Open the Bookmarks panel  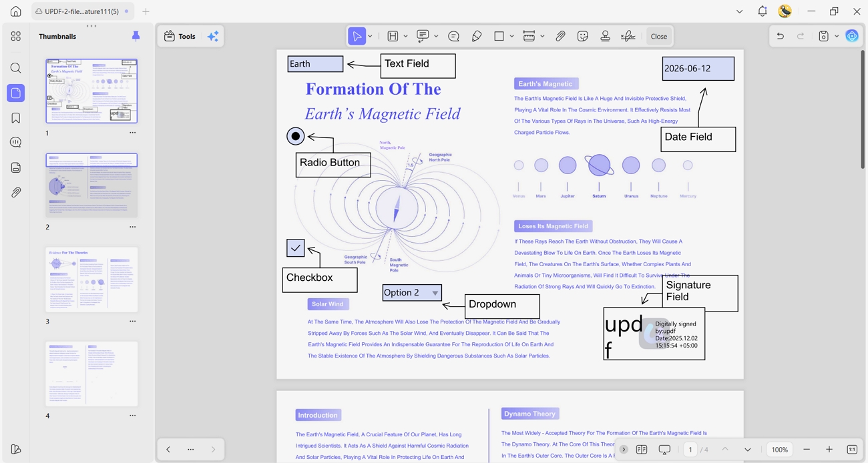point(16,118)
